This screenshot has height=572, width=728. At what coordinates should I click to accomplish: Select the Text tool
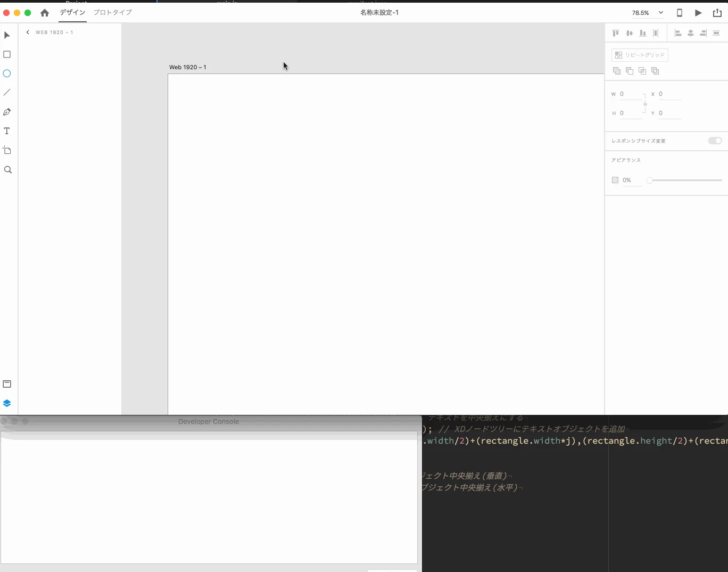pyautogui.click(x=7, y=131)
